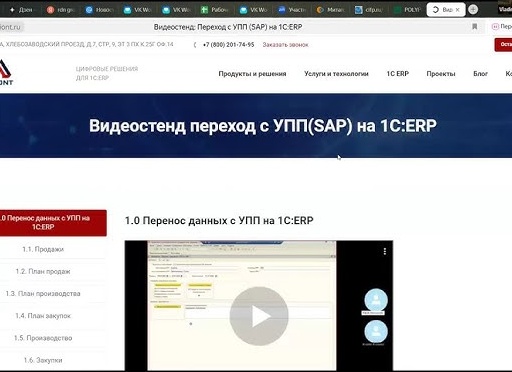Click tagline Цифровые решения для 1C:ERP
This screenshot has width=512, height=372.
tap(107, 73)
